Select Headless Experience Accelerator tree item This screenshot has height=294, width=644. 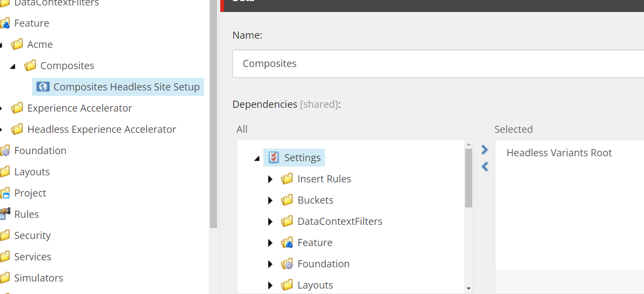tap(101, 130)
